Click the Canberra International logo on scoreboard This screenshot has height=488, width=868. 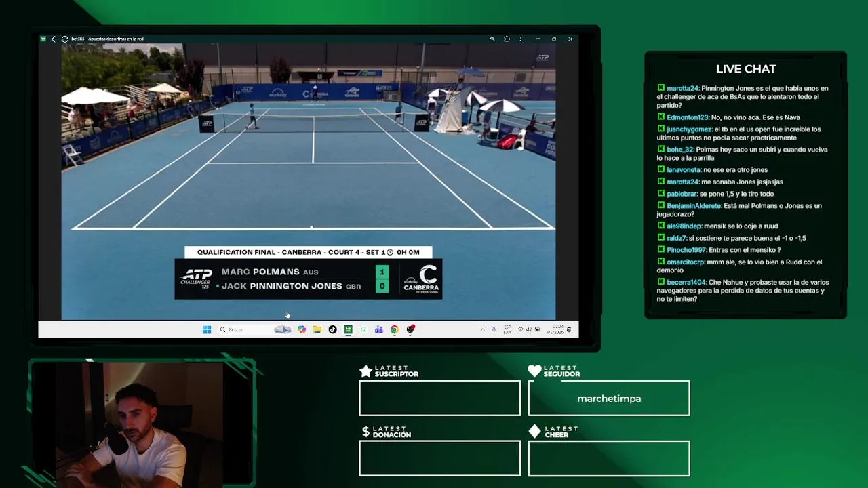click(421, 279)
